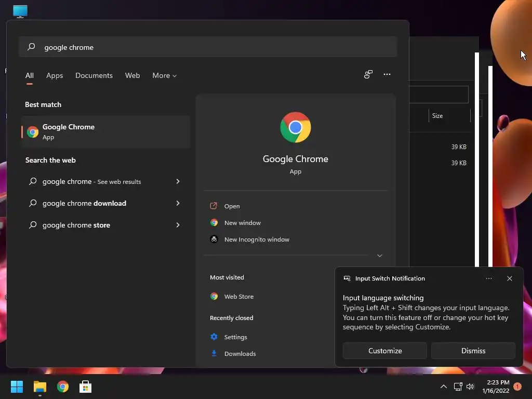Expand arrow for google chrome download
This screenshot has height=399, width=532.
point(178,203)
